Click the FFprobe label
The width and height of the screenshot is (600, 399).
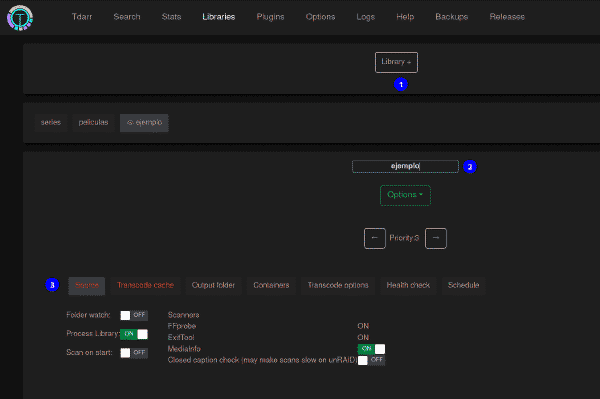pyautogui.click(x=182, y=326)
